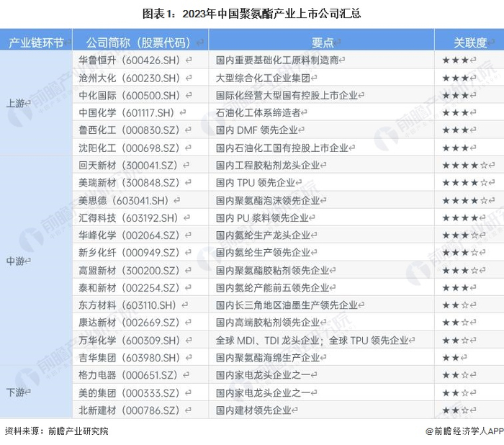This screenshot has width=504, height=445.
Task: Click the 上游 category cell
Action: (x=36, y=103)
